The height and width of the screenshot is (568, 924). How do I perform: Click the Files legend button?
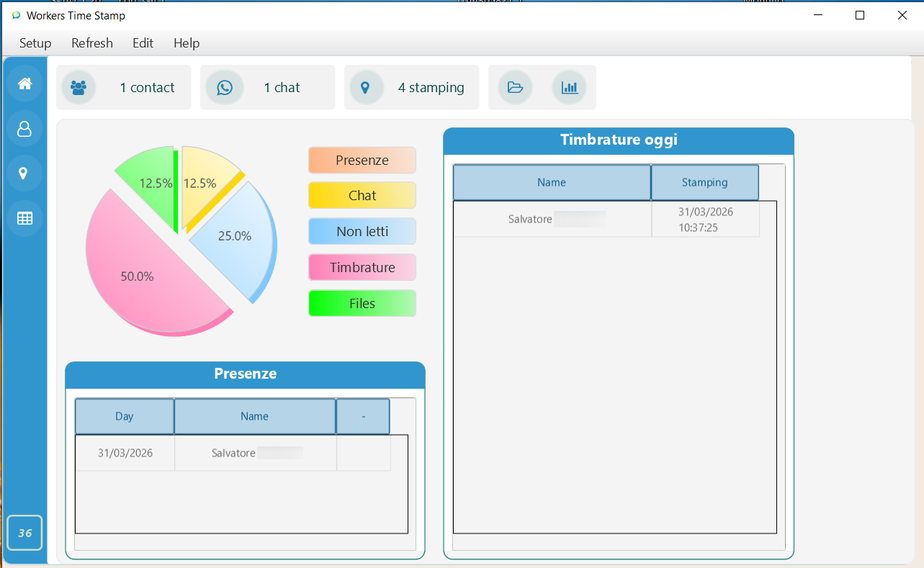tap(362, 303)
